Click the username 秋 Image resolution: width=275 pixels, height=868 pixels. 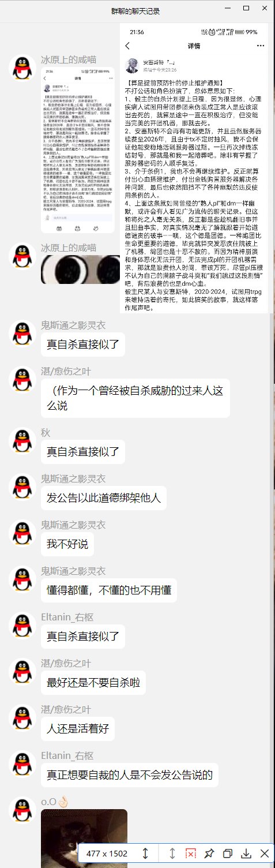[x=45, y=432]
